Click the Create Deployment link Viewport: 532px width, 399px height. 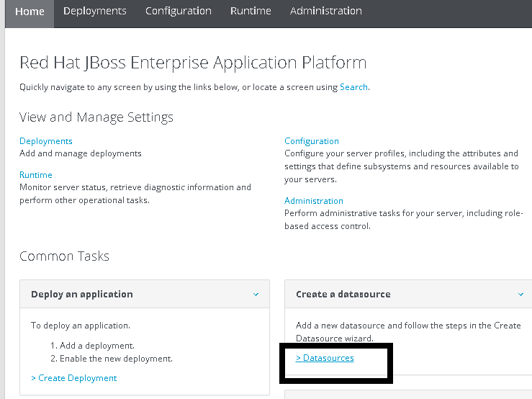pos(73,378)
